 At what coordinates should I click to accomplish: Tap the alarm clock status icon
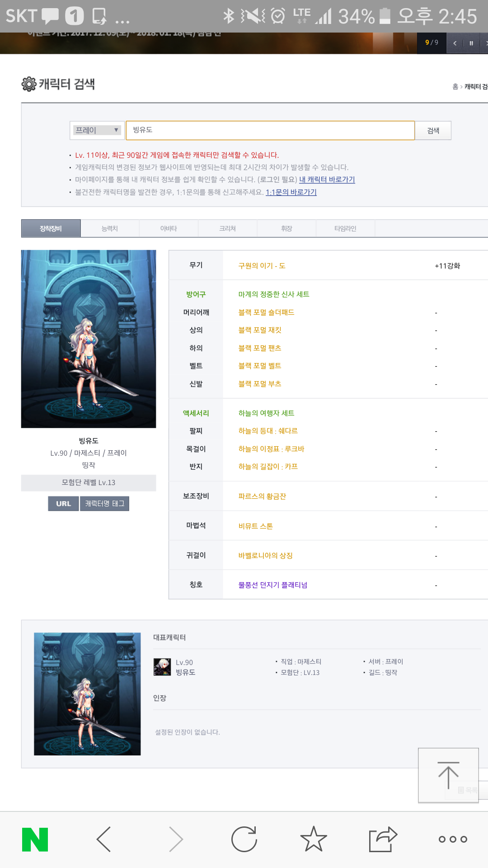pyautogui.click(x=278, y=16)
